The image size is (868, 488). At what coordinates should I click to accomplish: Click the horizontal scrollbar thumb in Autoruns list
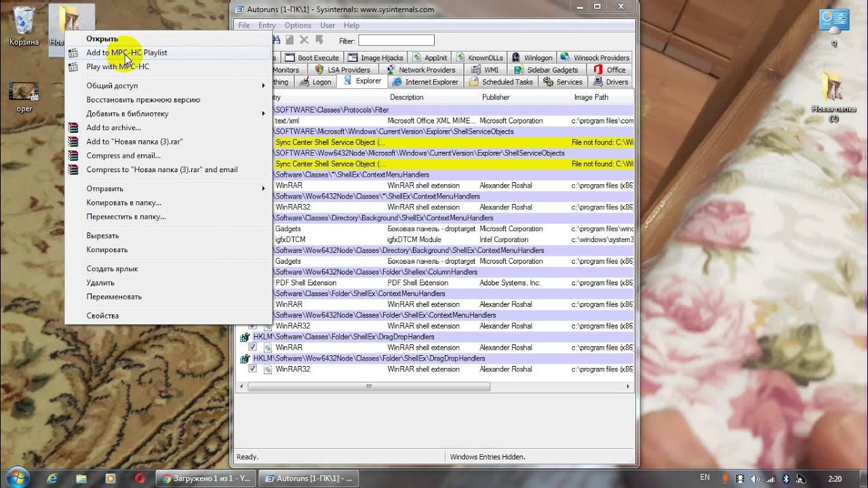coord(369,386)
